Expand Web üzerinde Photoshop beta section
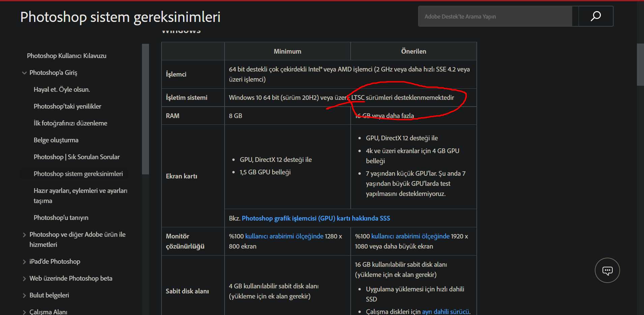Image resolution: width=644 pixels, height=315 pixels. [x=24, y=279]
